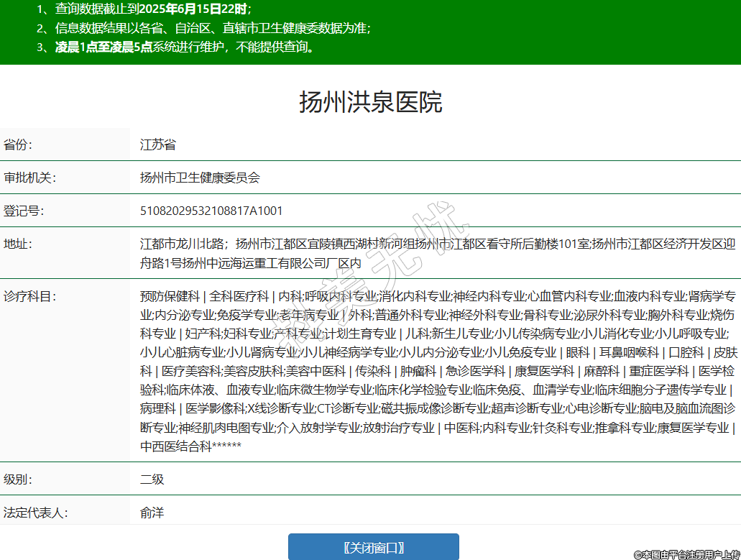Screen dimensions: 741x560
Task: Click the legal representative name 俞洋
Action: (152, 513)
